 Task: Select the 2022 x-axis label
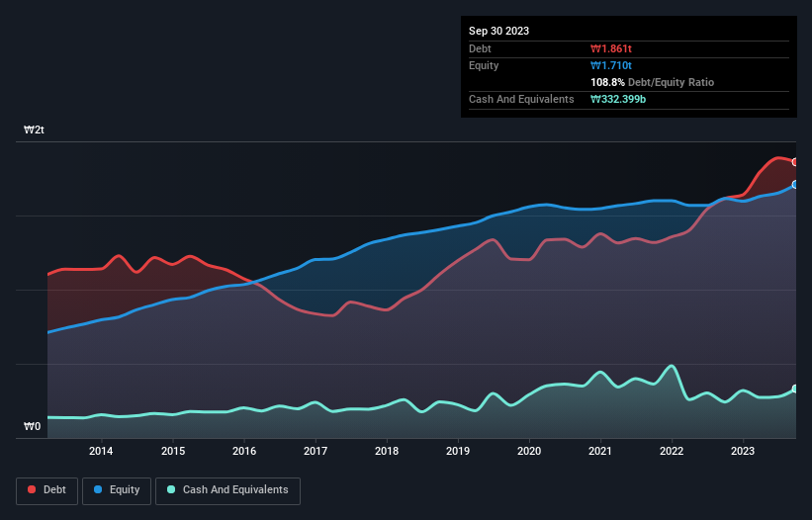coord(672,451)
